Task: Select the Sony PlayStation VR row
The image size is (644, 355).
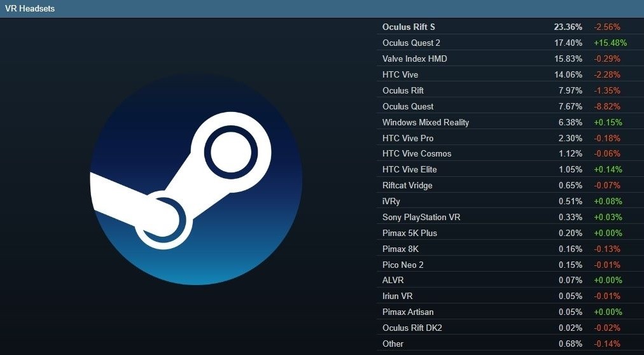Action: 421,218
